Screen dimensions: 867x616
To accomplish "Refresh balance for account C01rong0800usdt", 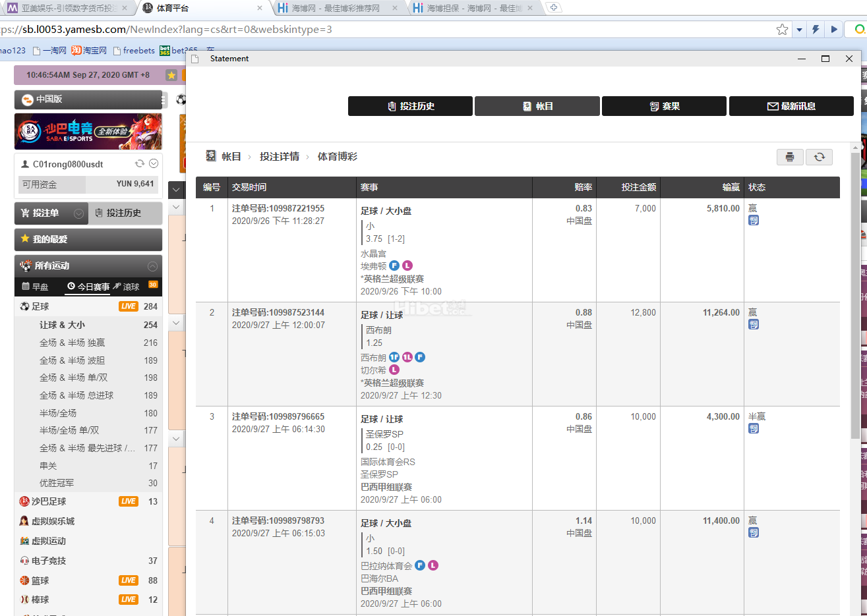I will 139,164.
